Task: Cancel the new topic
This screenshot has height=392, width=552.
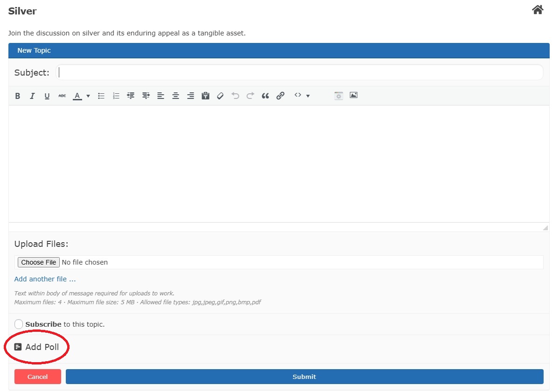Action: [38, 377]
